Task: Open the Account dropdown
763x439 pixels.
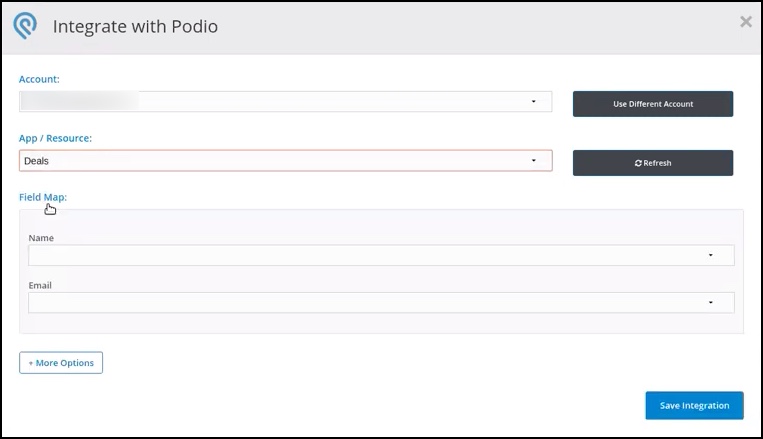Action: [x=285, y=101]
